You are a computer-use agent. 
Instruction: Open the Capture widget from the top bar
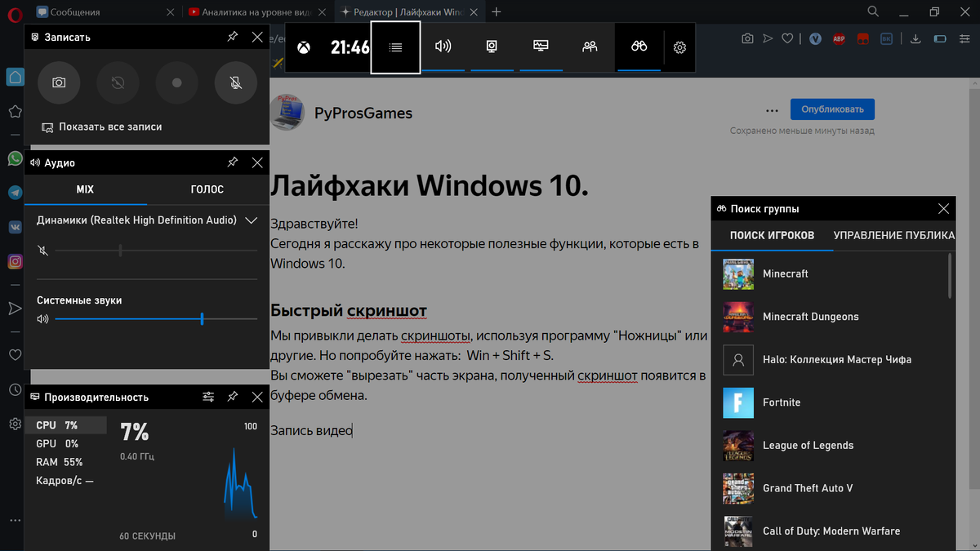point(492,47)
